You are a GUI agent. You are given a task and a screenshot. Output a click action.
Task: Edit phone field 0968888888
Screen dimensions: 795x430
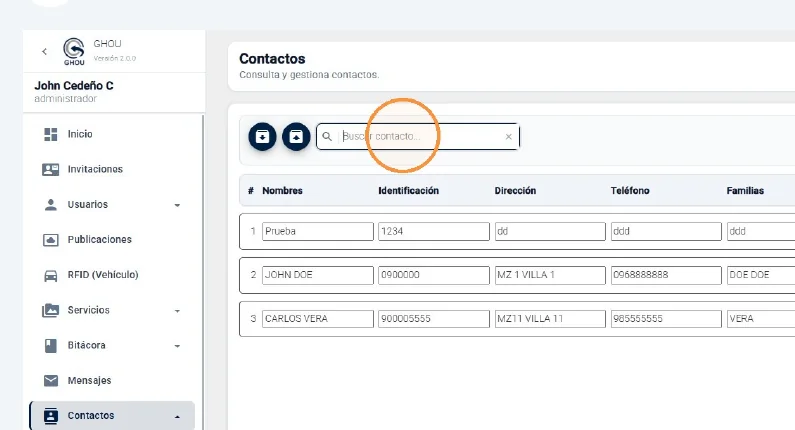coord(666,275)
